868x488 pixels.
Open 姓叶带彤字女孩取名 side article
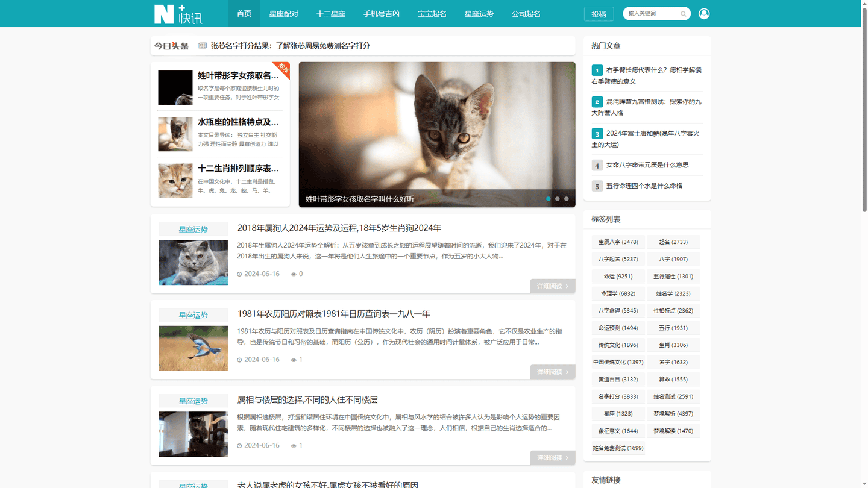point(238,75)
